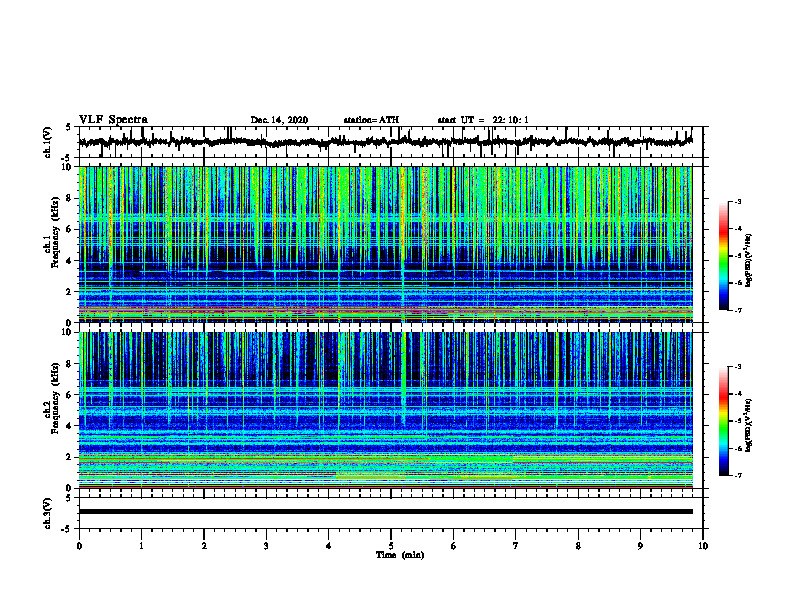Click the "-7" label on ch.2 color bar

[737, 475]
